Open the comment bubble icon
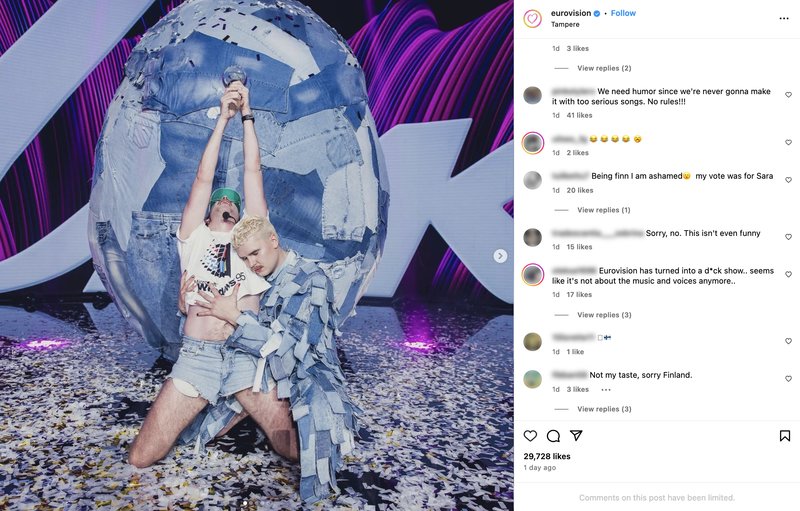 pyautogui.click(x=554, y=436)
